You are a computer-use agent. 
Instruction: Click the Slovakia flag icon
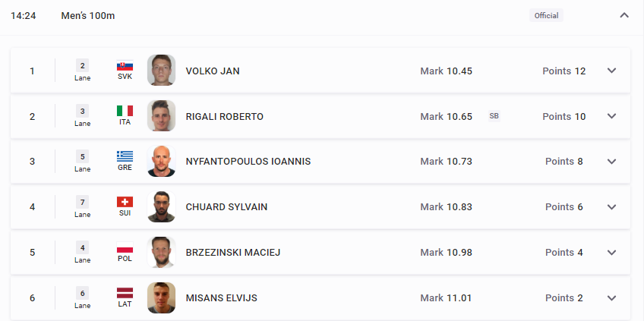tap(125, 66)
